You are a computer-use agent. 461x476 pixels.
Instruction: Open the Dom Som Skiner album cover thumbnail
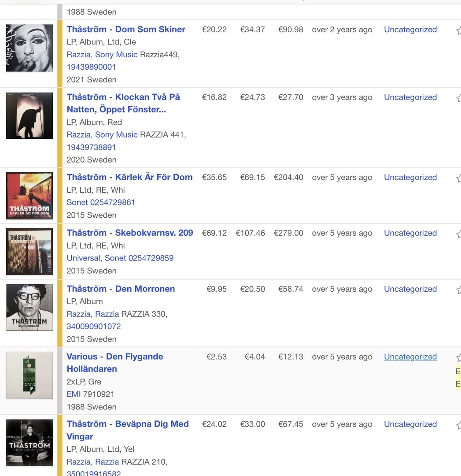coord(30,48)
